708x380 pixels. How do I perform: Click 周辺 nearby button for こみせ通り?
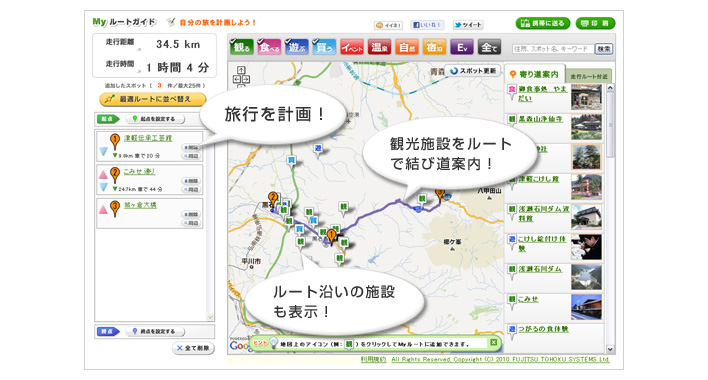point(191,190)
